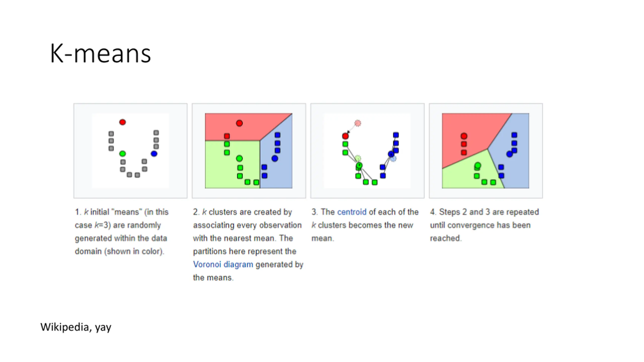644x362 pixels.
Task: Click the faded pink old mean in step 3
Action: coord(358,123)
